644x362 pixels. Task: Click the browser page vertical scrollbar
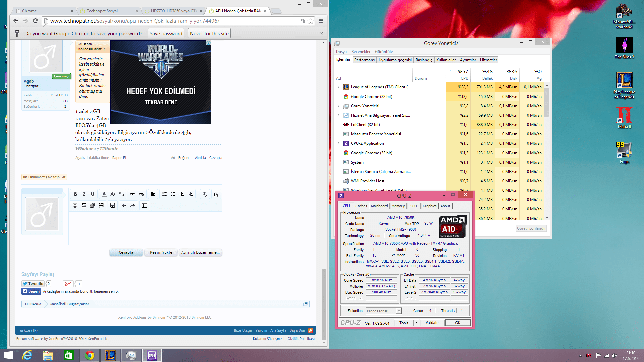coord(324,304)
